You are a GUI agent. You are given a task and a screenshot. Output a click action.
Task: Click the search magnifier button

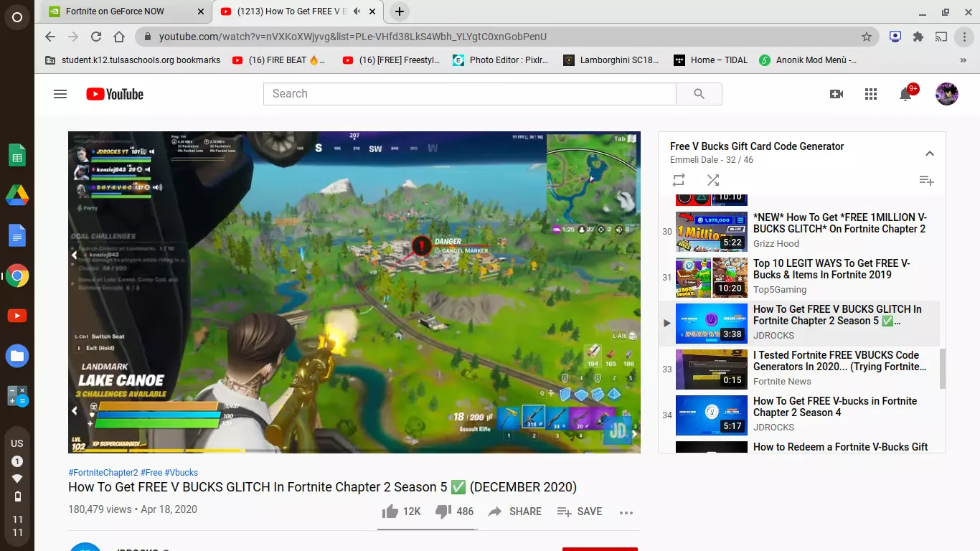point(699,94)
